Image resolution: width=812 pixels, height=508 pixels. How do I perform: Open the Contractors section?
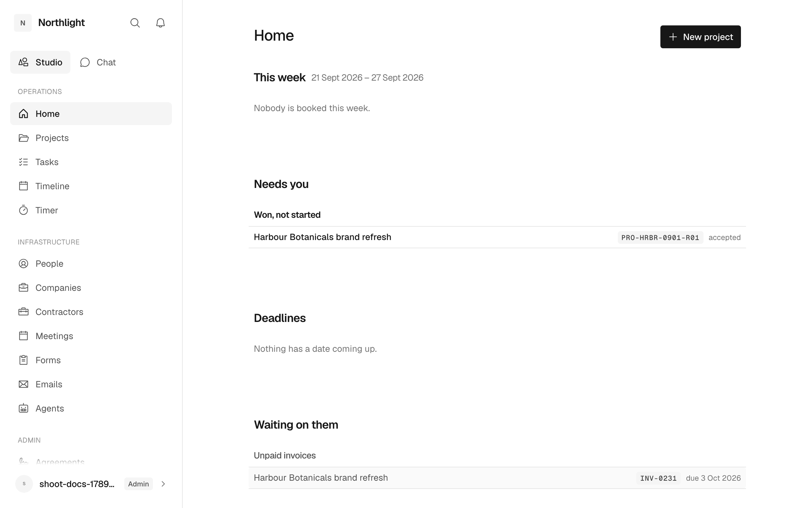point(91,312)
